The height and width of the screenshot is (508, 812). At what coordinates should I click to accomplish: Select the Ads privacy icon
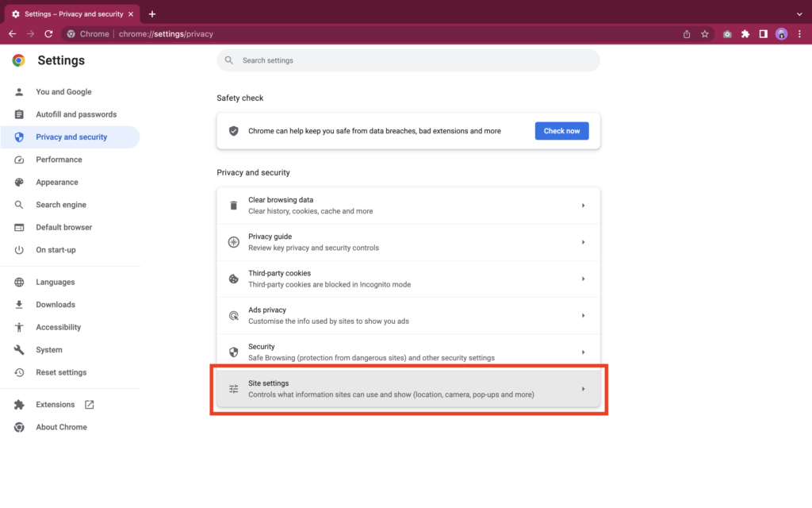point(234,315)
